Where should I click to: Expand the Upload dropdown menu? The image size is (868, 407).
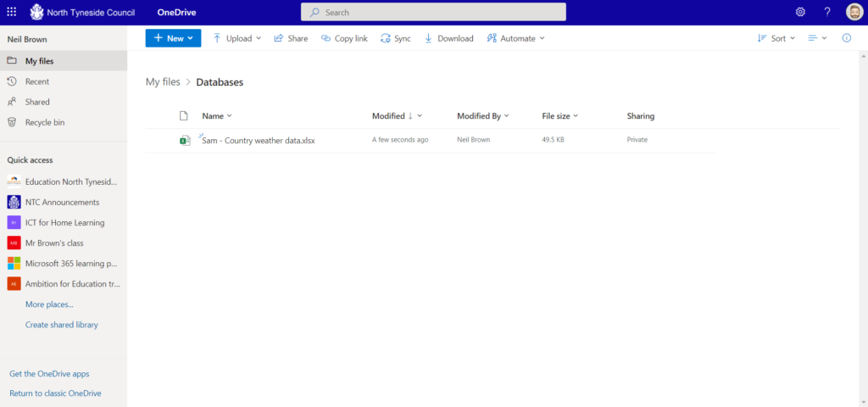coord(236,38)
